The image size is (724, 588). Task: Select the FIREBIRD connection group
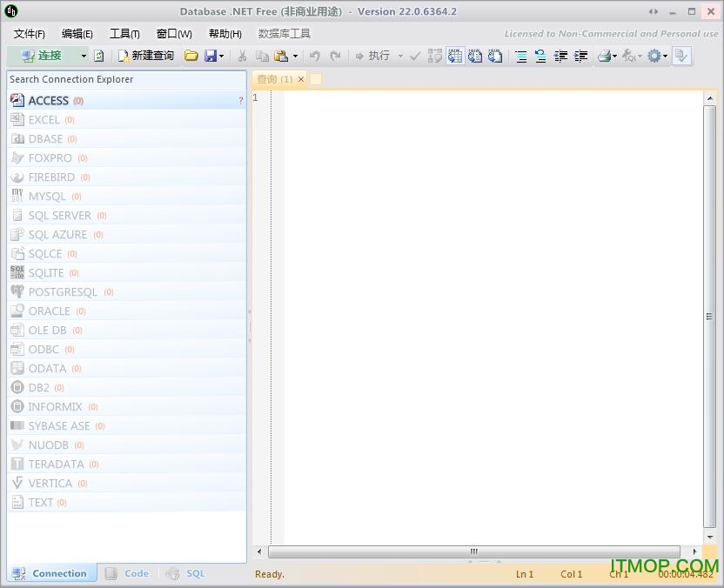point(126,177)
